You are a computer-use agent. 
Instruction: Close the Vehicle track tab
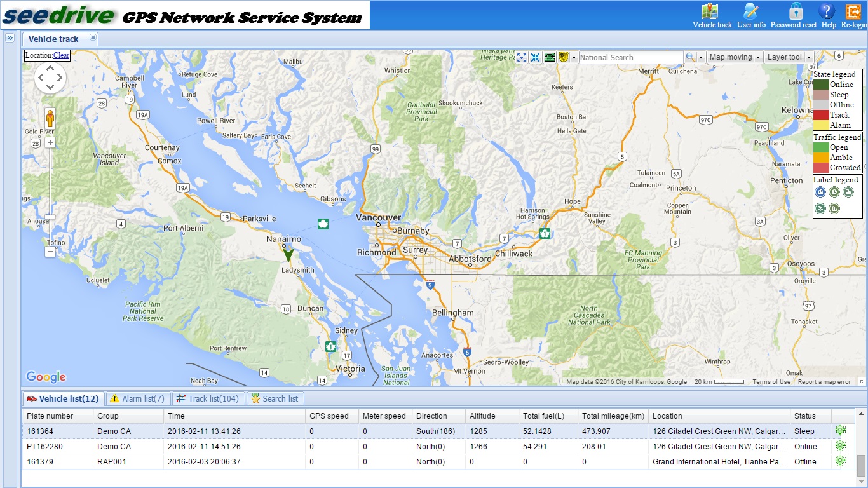(x=93, y=37)
